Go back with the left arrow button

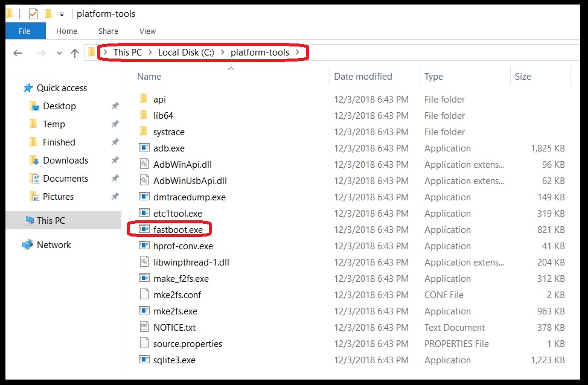18,53
